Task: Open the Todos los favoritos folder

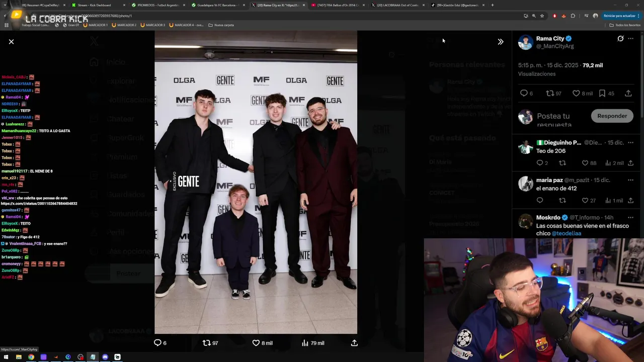Action: tap(625, 25)
